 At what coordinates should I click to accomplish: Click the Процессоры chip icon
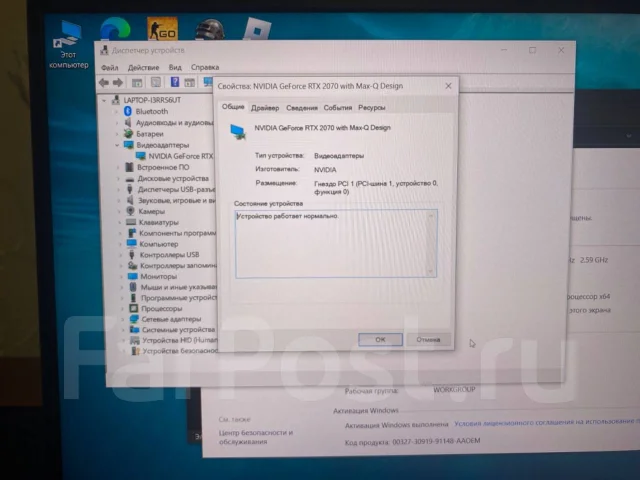coord(133,308)
